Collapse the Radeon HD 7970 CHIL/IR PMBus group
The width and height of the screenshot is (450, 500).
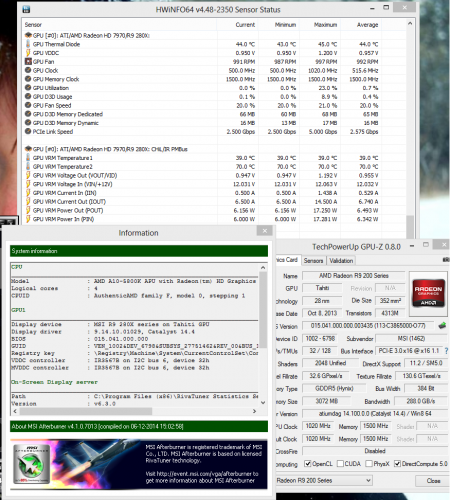click(28, 149)
